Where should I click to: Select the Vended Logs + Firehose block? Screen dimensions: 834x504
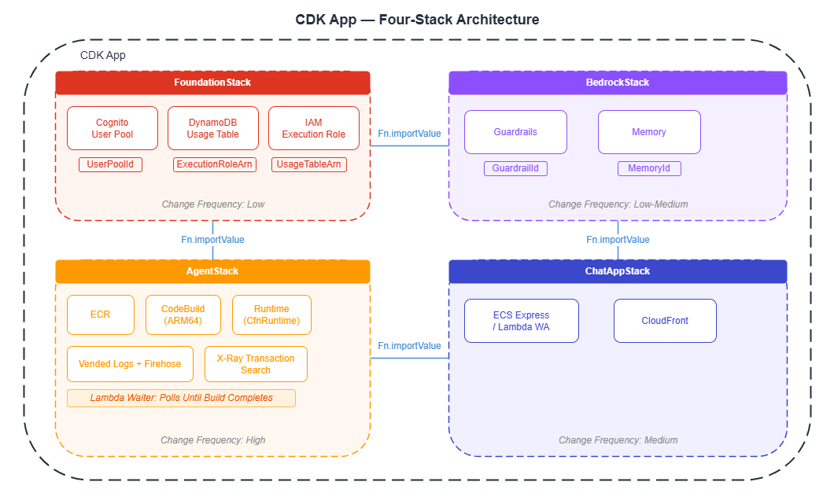click(130, 363)
